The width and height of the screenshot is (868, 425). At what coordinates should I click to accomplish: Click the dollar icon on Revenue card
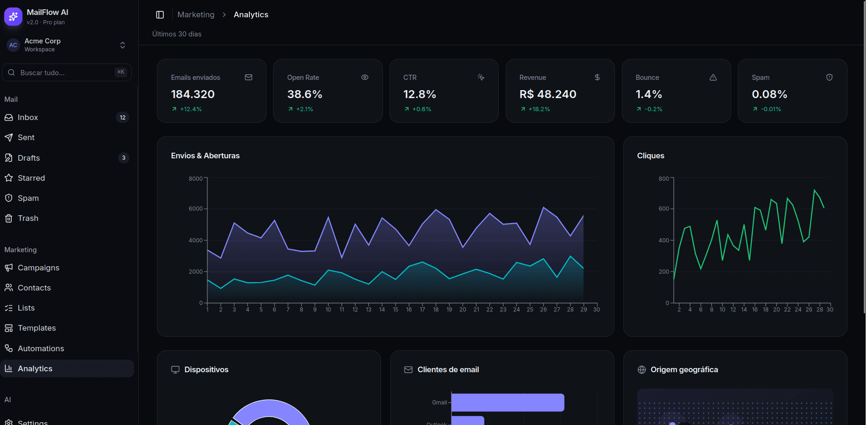597,78
